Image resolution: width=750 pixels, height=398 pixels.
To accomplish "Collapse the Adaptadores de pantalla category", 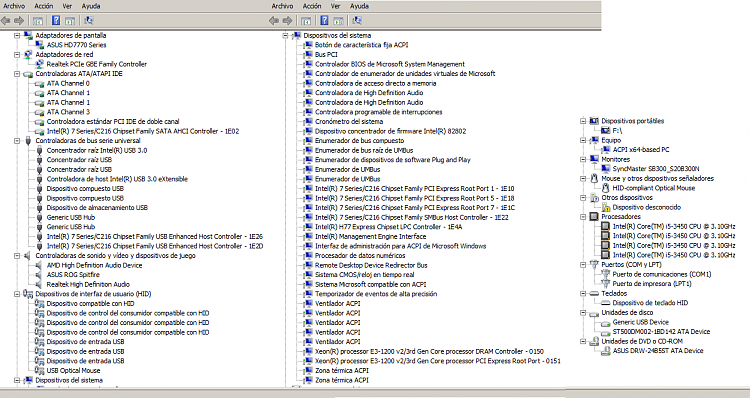I will (17, 35).
